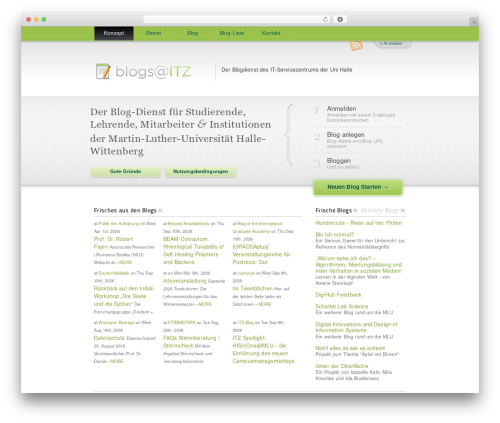Open the Konzept menu tab
The height and width of the screenshot is (423, 500).
(x=114, y=33)
